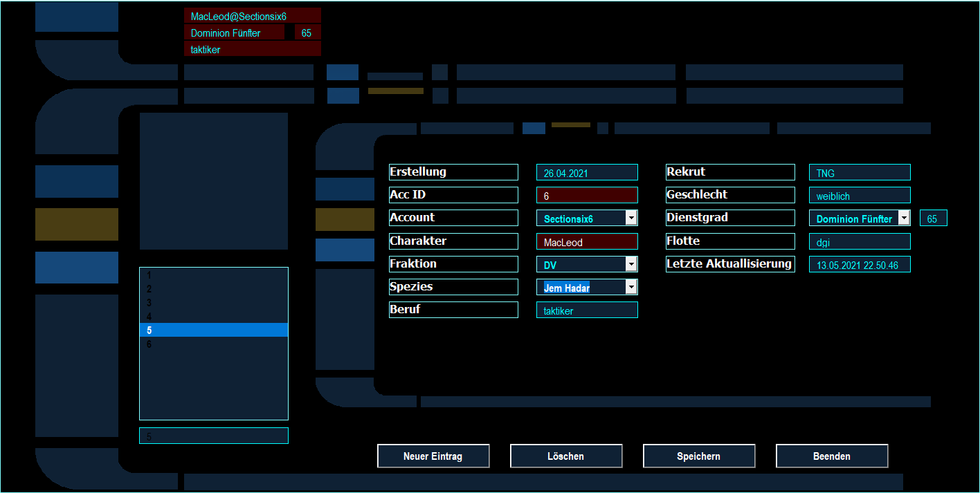Screen dimensions: 980x493
Task: Select entry 3 in the record list
Action: pos(213,303)
